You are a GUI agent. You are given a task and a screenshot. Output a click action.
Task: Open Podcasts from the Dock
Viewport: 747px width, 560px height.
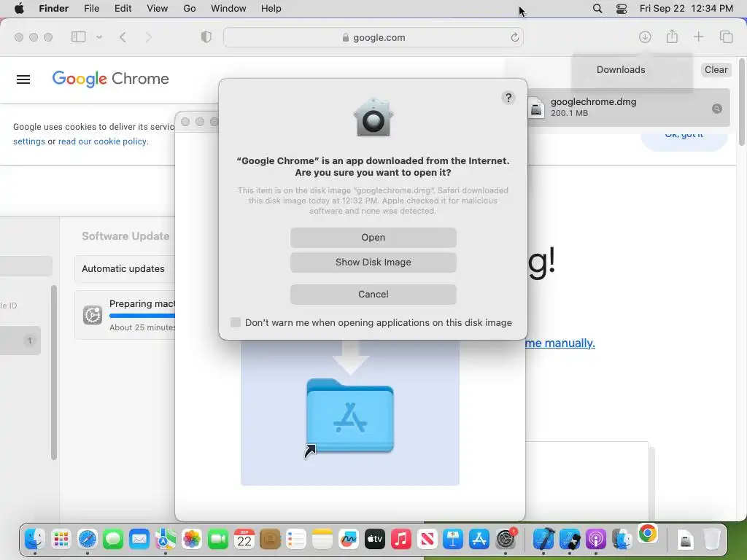(595, 539)
